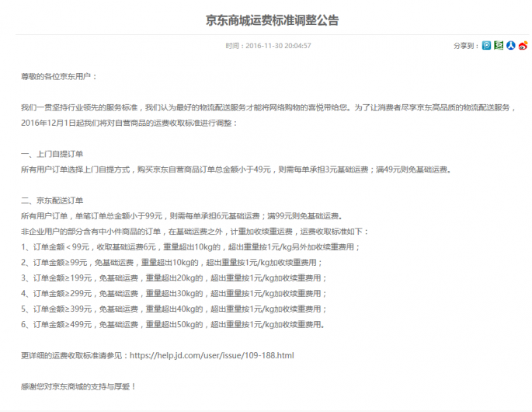
Task: Click the line 单笔订单总金额小于99元
Action: click(183, 216)
